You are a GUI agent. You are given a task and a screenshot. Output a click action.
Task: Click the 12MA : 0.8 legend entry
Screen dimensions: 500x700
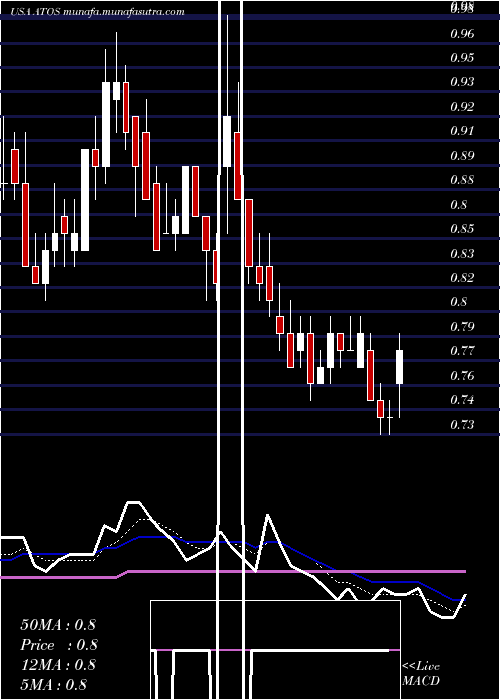click(x=58, y=665)
